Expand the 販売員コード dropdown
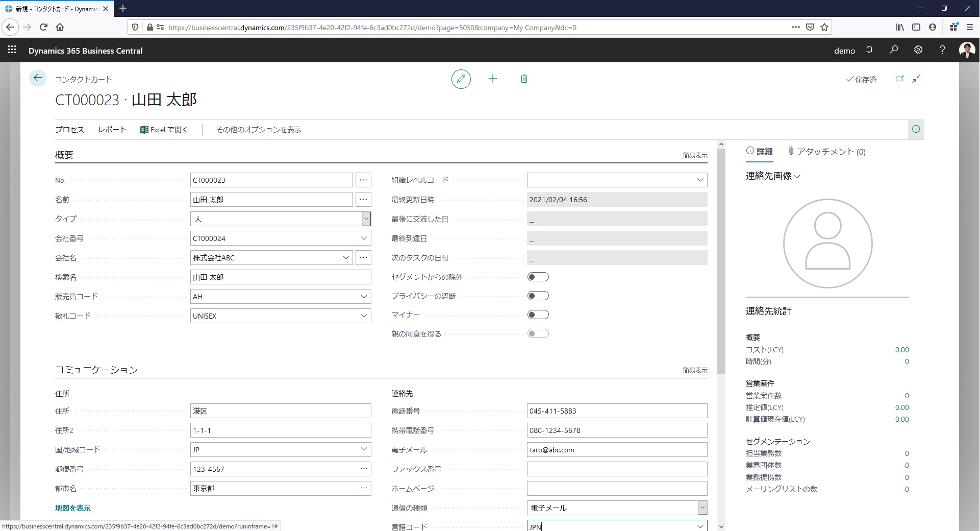 coord(364,297)
